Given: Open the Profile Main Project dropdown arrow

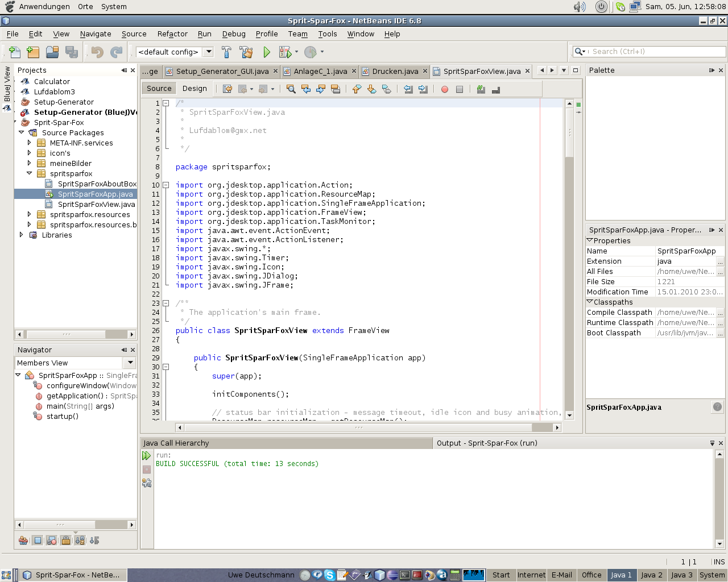Looking at the screenshot, I should (322, 52).
